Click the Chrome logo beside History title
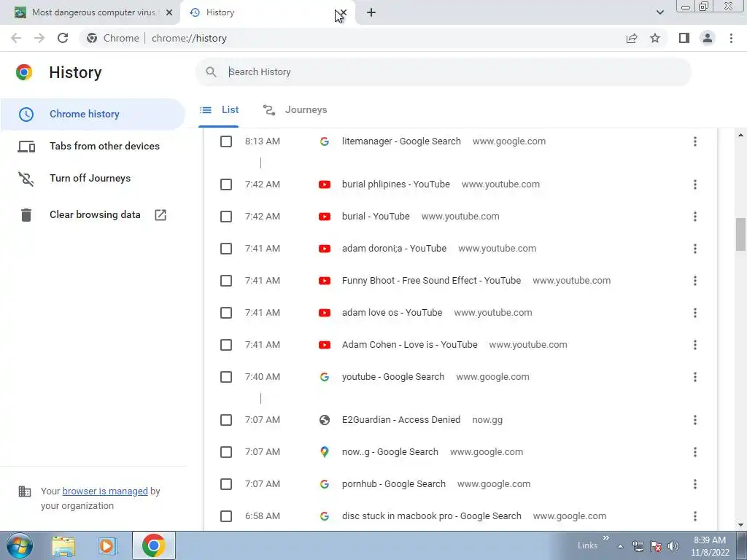Image resolution: width=747 pixels, height=560 pixels. 24,72
